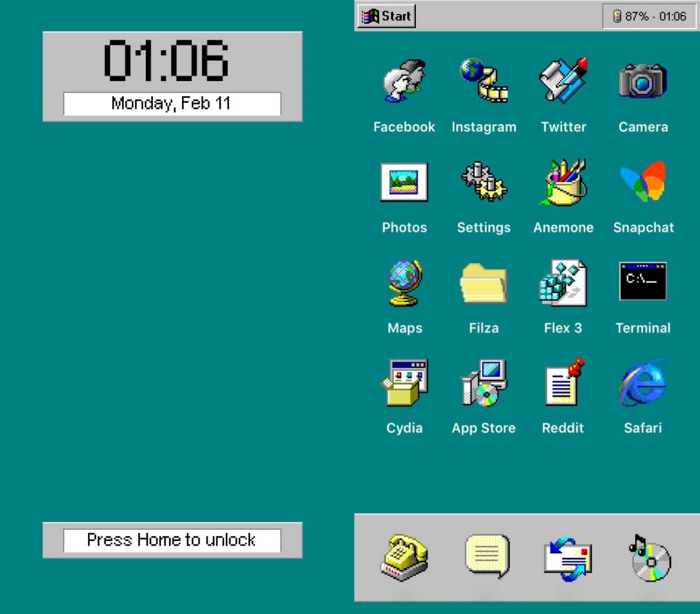Open Settings
Viewport: 700px width, 614px height.
point(484,182)
